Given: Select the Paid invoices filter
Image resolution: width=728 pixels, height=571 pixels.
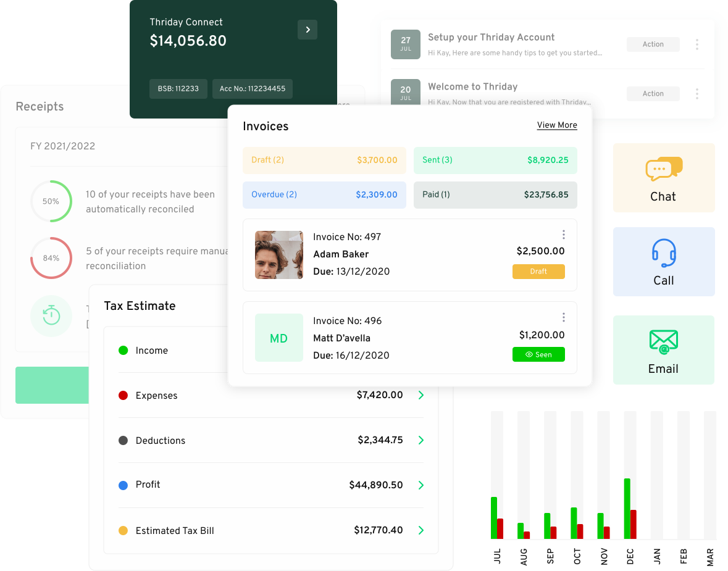Looking at the screenshot, I should (x=495, y=194).
